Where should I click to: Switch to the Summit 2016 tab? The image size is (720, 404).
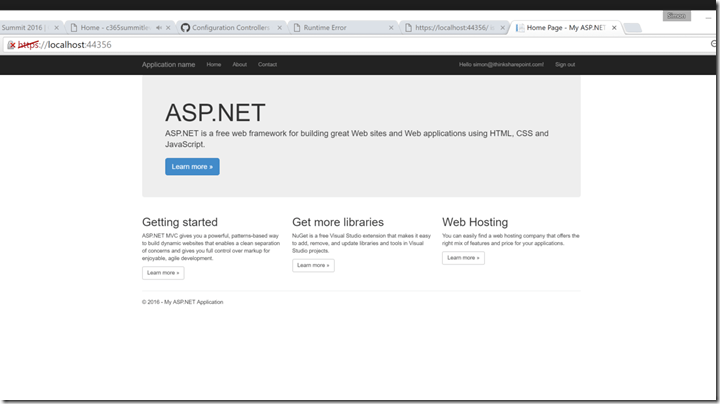point(25,28)
